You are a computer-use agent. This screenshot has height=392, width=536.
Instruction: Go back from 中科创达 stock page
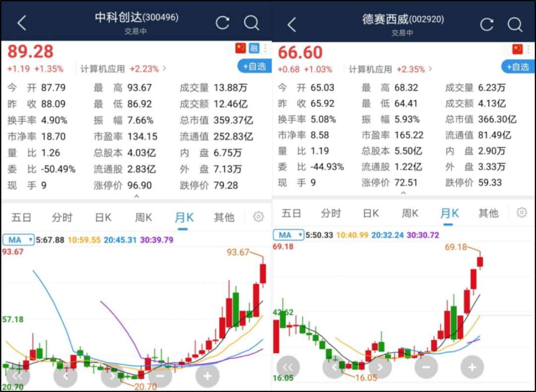pos(22,23)
